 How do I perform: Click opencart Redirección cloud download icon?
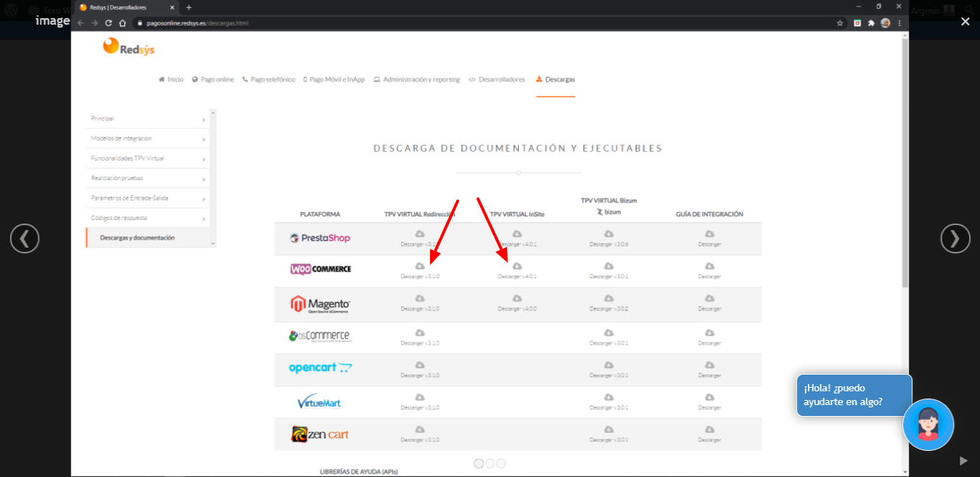pos(420,365)
